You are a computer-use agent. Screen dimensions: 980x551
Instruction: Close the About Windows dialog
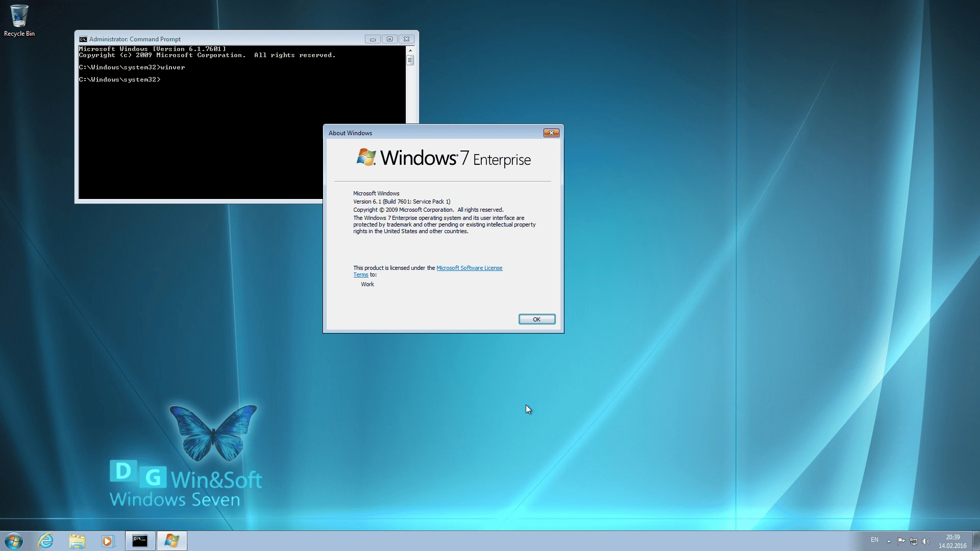(x=551, y=133)
